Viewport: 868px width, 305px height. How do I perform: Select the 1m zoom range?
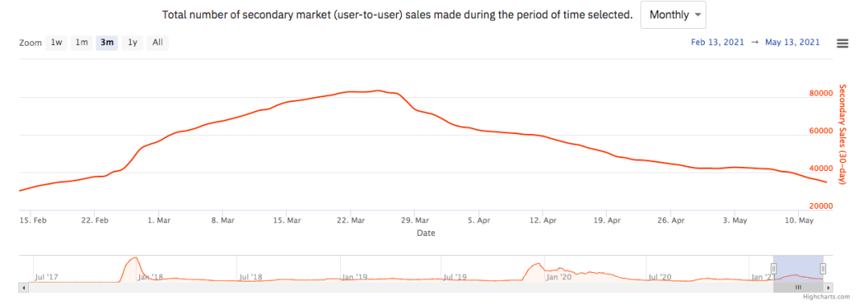(x=81, y=43)
